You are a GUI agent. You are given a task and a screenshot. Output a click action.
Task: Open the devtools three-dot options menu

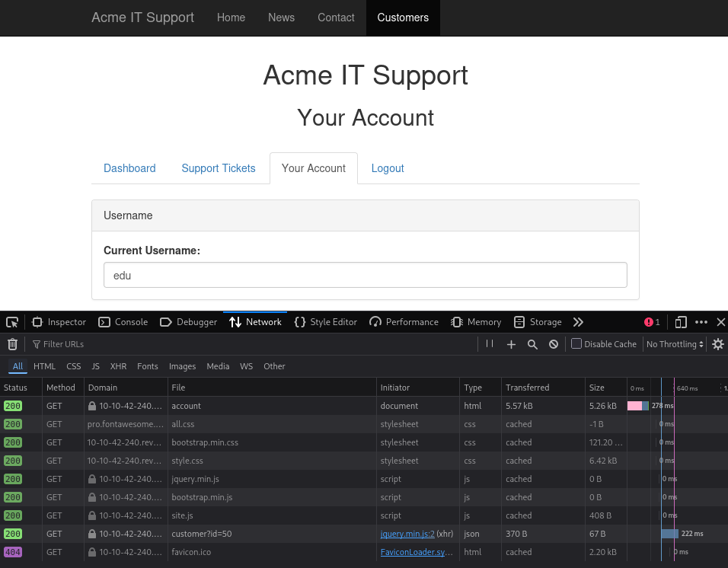coord(701,322)
